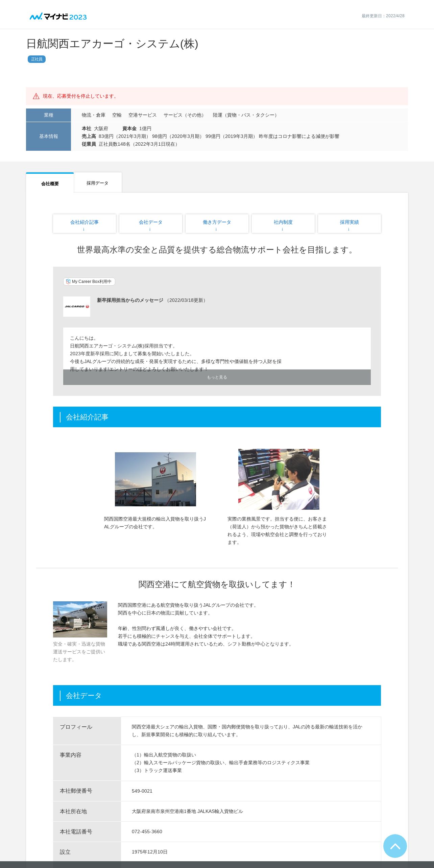Click the address 大阪府泉南市泉州空港南1番地
The image size is (434, 868).
164,811
